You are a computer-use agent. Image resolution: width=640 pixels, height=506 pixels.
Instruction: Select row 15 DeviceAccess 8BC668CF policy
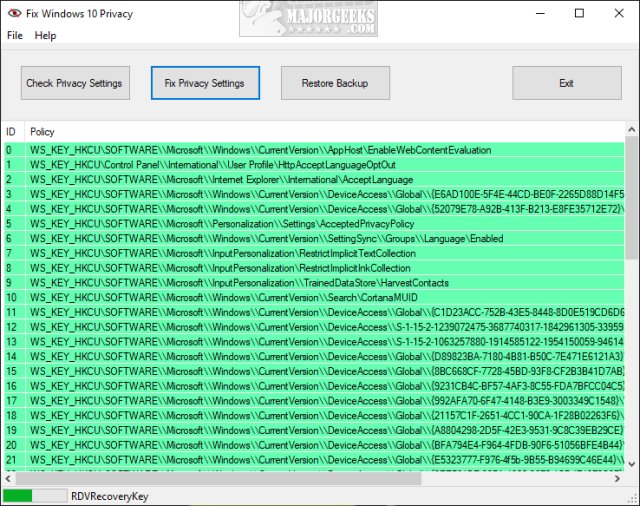point(314,371)
